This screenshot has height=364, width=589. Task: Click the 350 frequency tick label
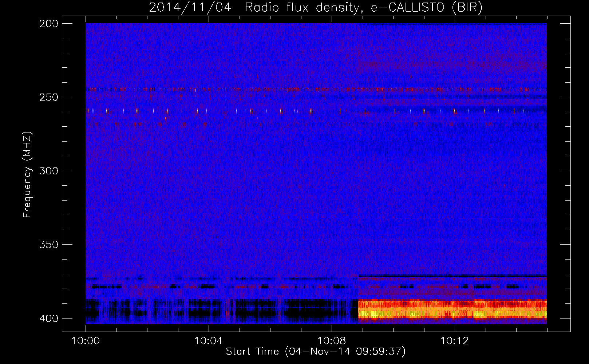click(x=49, y=245)
